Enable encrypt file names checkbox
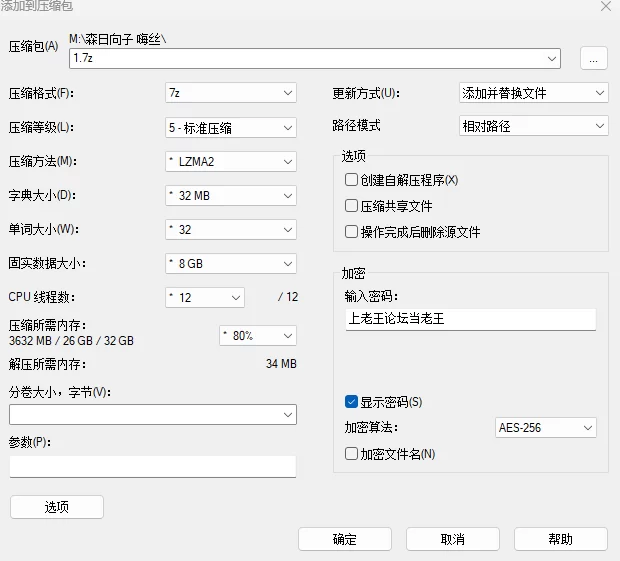Screen dimensions: 620x561 coord(351,454)
